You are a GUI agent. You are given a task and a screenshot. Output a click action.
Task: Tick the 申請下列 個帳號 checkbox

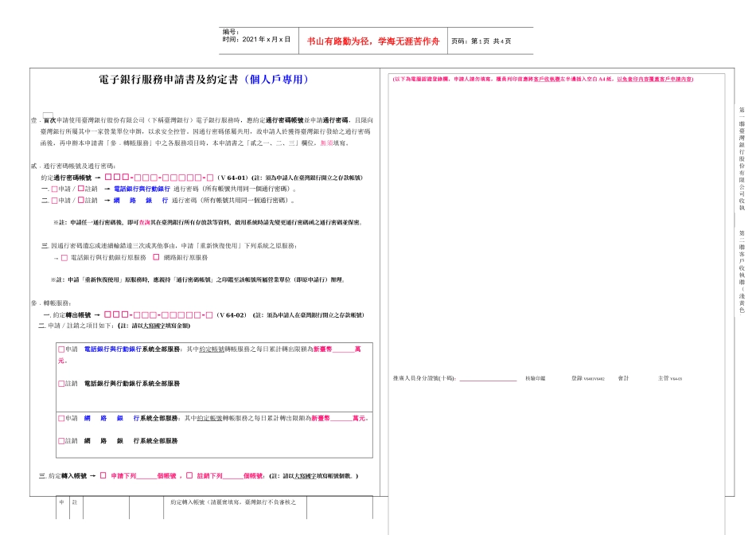click(103, 475)
